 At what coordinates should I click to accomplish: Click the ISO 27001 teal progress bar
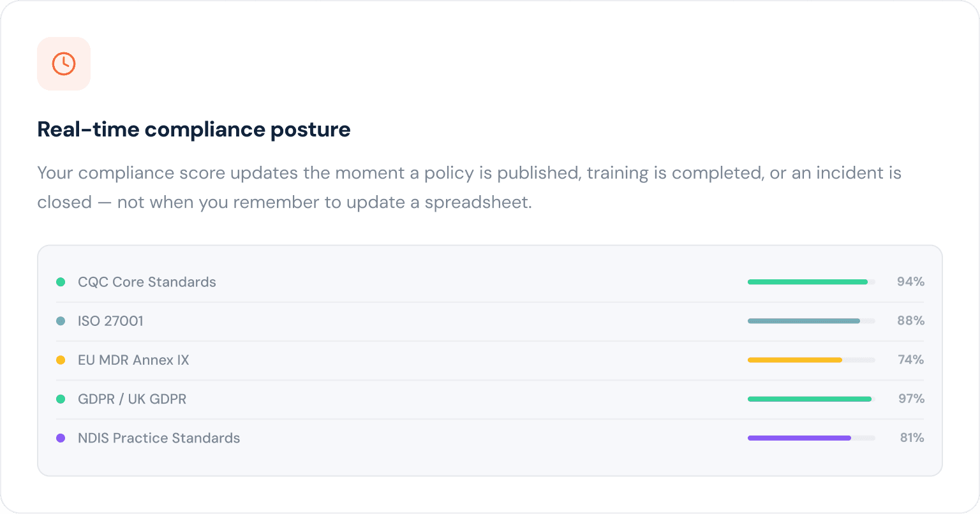[804, 321]
